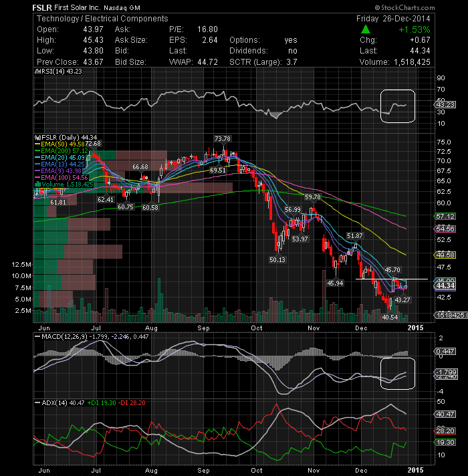The image size is (468, 476).
Task: Click the Low value 43.80
Action: coord(93,51)
